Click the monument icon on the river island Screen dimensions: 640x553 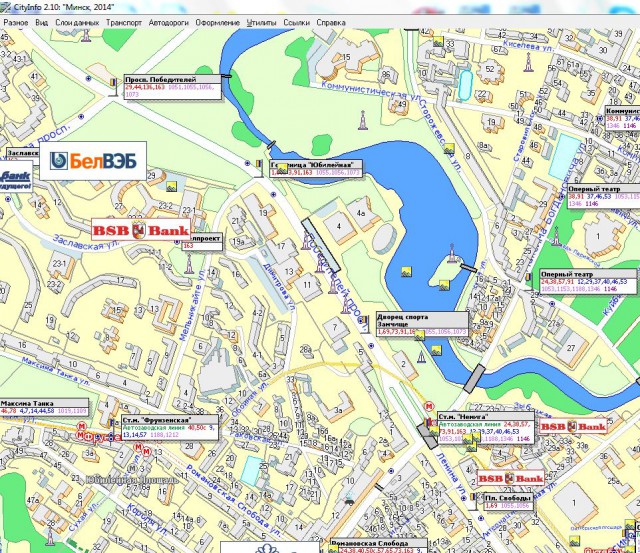451,253
